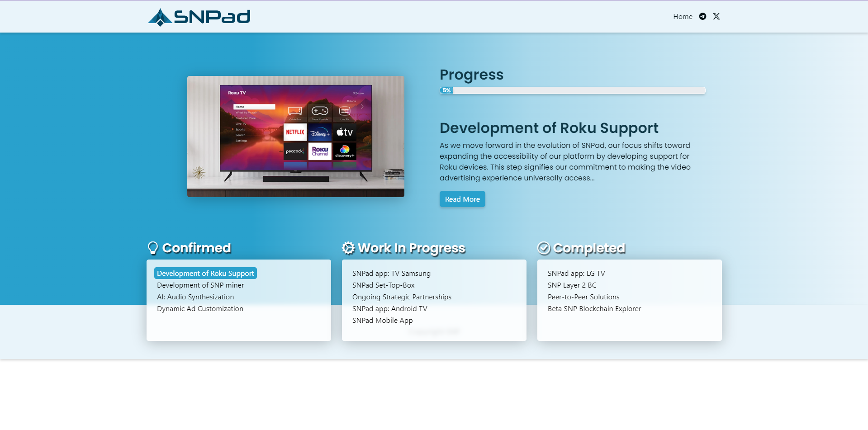Select Development of Roku Support item
Viewport: 868px width, 430px height.
tap(205, 274)
